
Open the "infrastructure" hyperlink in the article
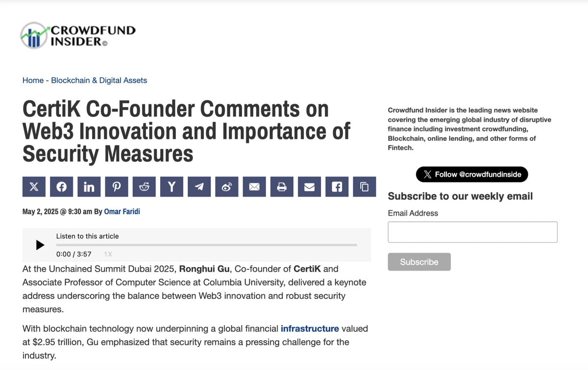(310, 328)
